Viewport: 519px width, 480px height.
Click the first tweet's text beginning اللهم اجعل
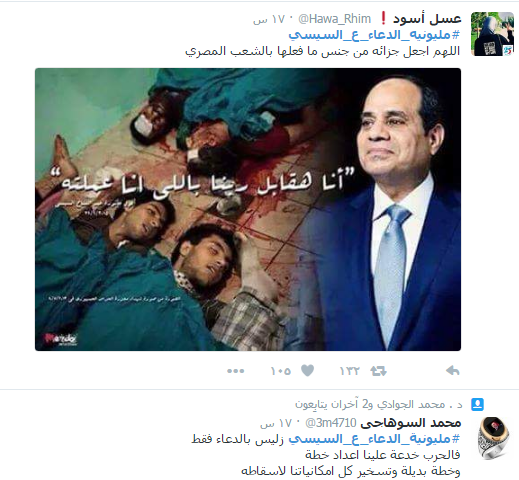323,51
